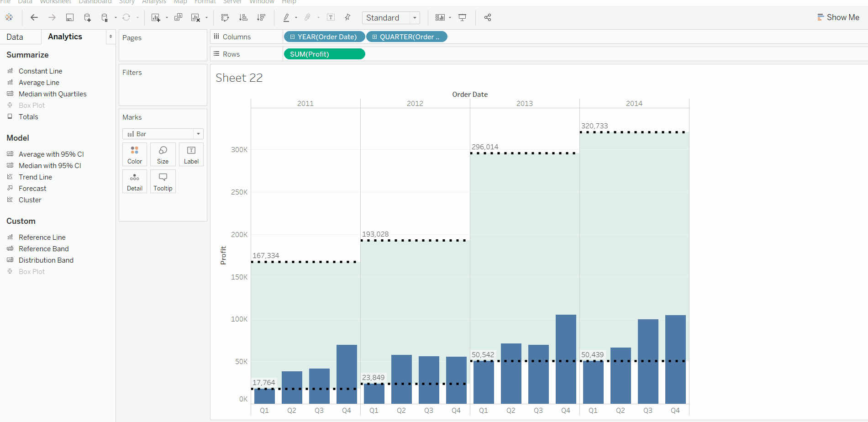The image size is (868, 422).
Task: Click the 320,733 reference line label
Action: tap(594, 126)
